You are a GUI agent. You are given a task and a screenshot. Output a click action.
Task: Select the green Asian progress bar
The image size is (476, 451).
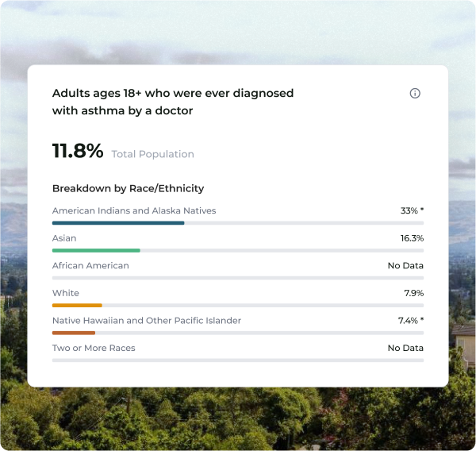pyautogui.click(x=96, y=250)
